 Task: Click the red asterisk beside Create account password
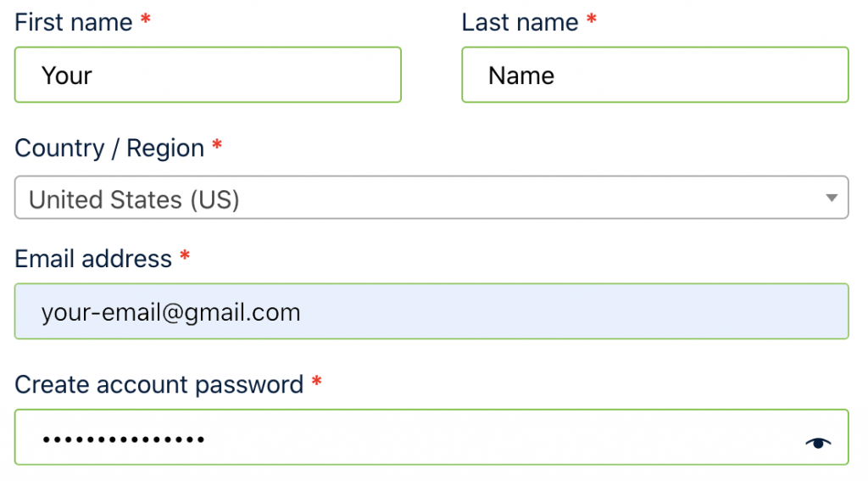[317, 382]
